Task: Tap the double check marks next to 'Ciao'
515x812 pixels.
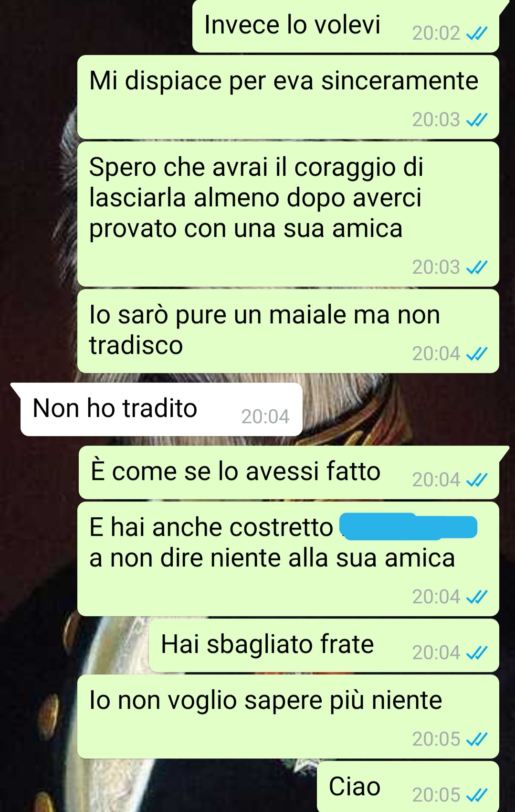Action: pos(476,795)
